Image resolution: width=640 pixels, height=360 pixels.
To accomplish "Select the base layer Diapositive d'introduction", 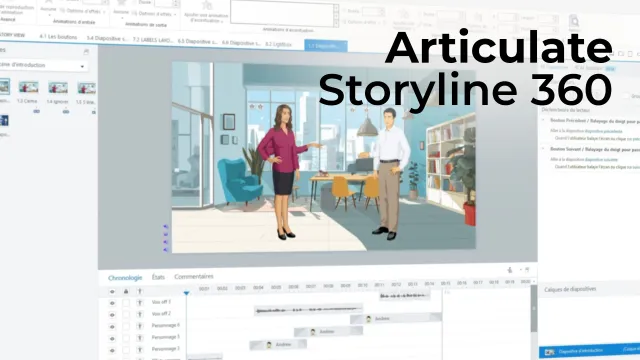I will click(x=589, y=351).
